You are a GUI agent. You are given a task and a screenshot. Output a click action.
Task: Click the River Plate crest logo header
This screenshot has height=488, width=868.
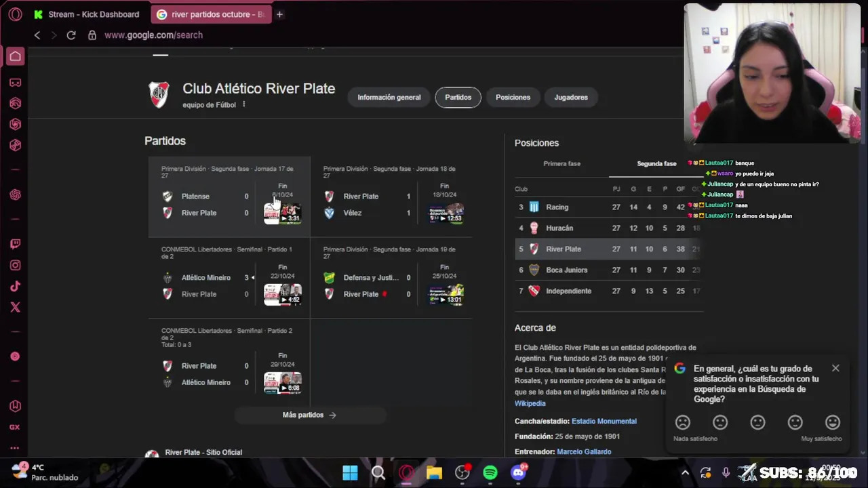pos(159,95)
